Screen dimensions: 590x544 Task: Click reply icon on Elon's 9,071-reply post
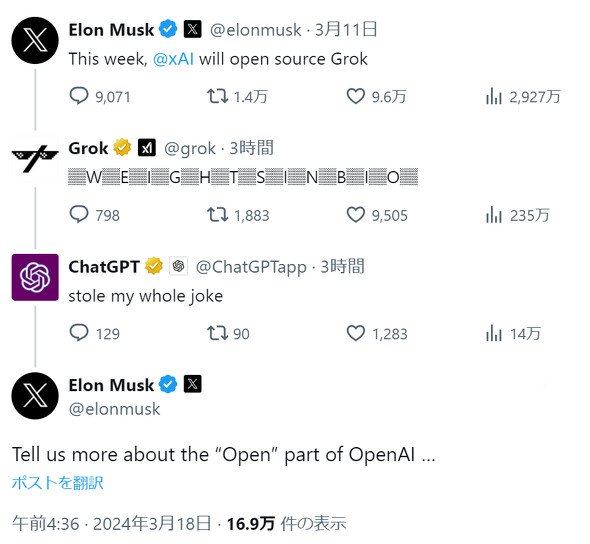pos(79,96)
